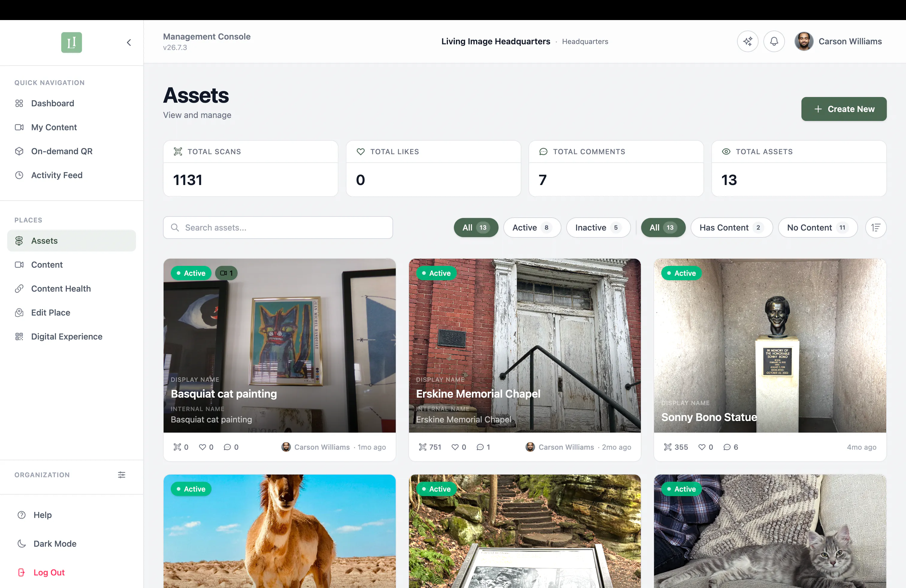Viewport: 906px width, 588px height.
Task: Click Active badge on Erskine Memorial Chapel
Action: tap(436, 273)
